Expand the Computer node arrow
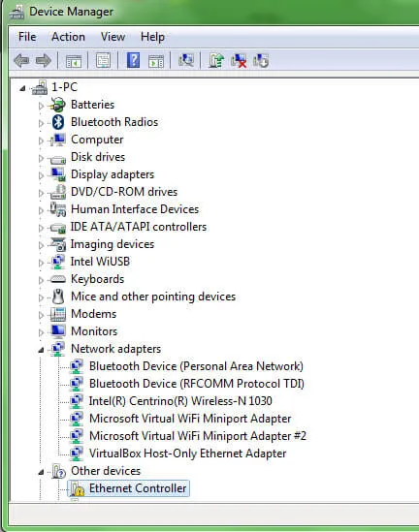419x532 pixels. point(41,141)
